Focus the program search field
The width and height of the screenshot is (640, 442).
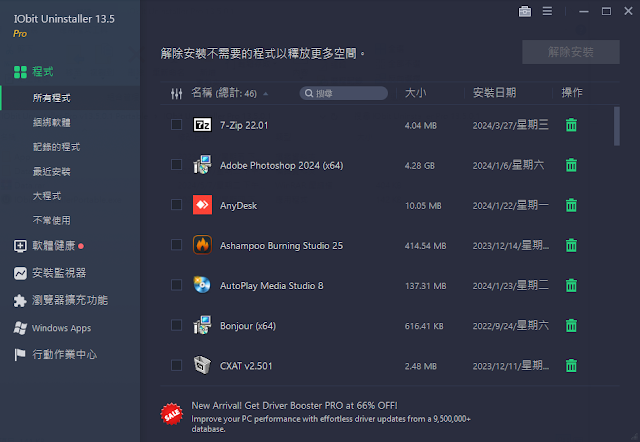(x=344, y=93)
